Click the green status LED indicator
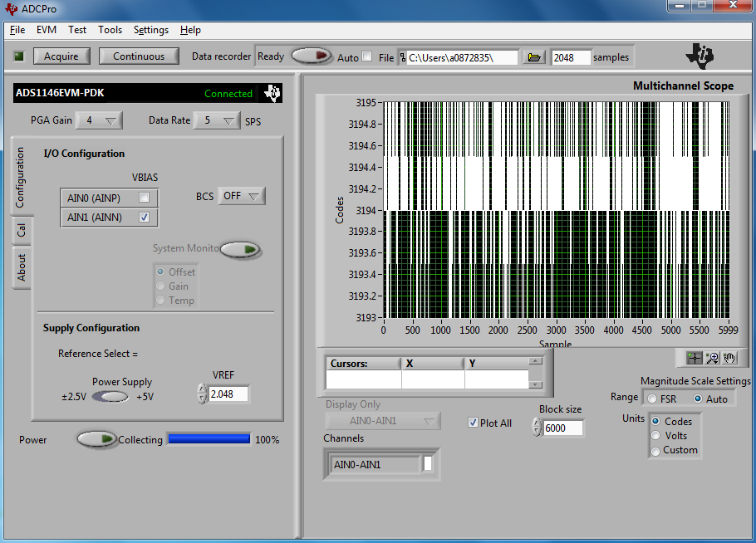The height and width of the screenshot is (543, 756). click(x=19, y=56)
